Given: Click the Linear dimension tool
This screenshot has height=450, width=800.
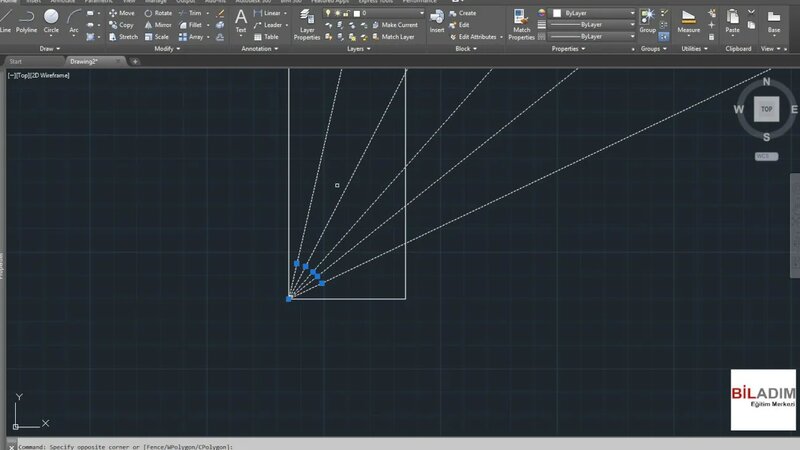Looking at the screenshot, I should coord(267,13).
